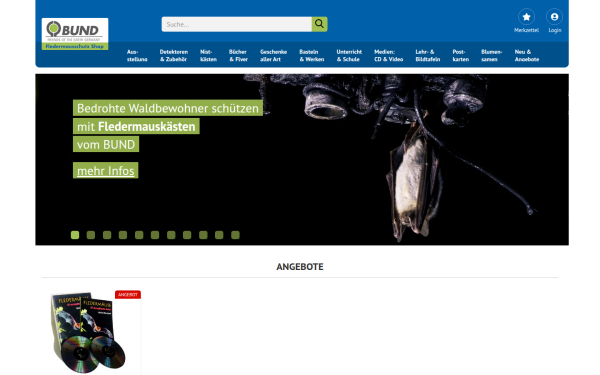
Task: Select the eighth carousel slide dot
Action: tap(187, 235)
